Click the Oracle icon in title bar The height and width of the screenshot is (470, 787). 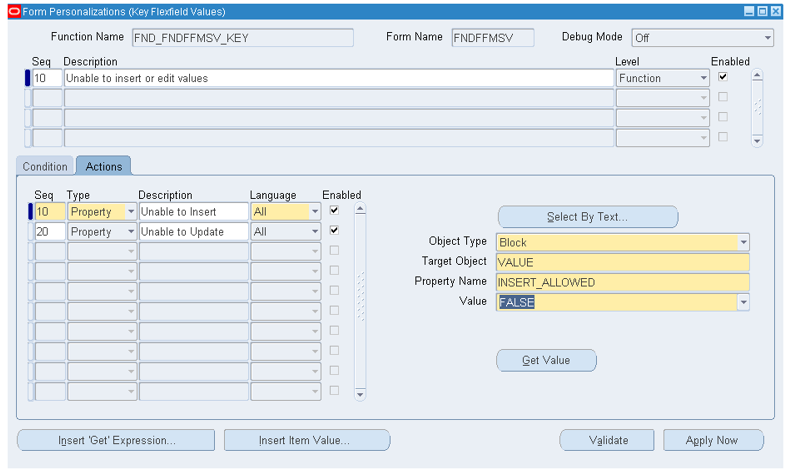[15, 12]
